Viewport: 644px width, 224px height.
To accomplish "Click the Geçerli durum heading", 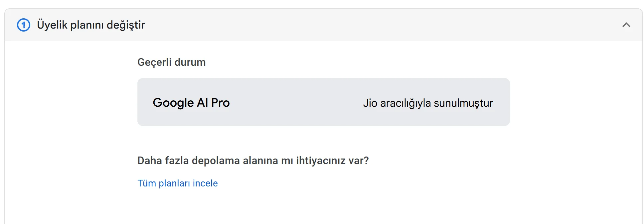I will coord(172,62).
